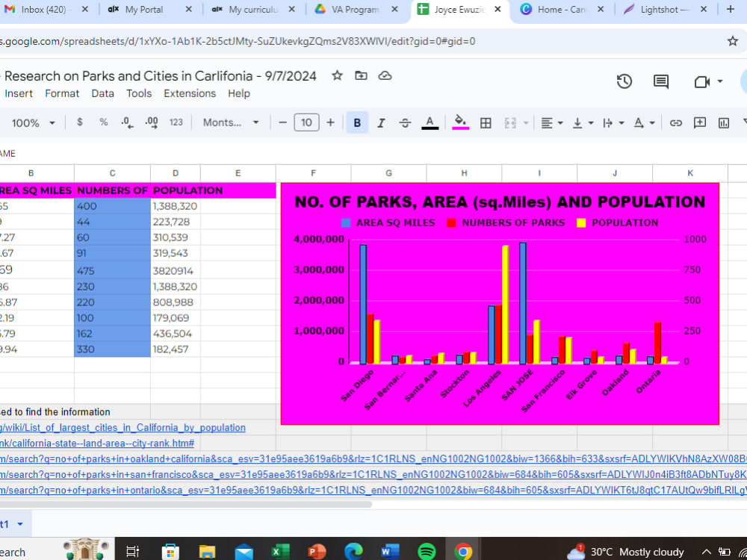Open the text color picker

tap(430, 123)
